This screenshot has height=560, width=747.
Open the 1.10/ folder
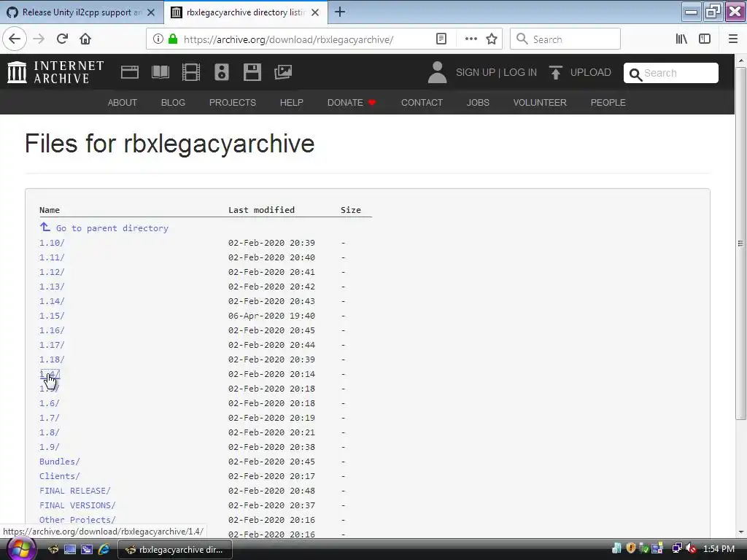tap(52, 243)
